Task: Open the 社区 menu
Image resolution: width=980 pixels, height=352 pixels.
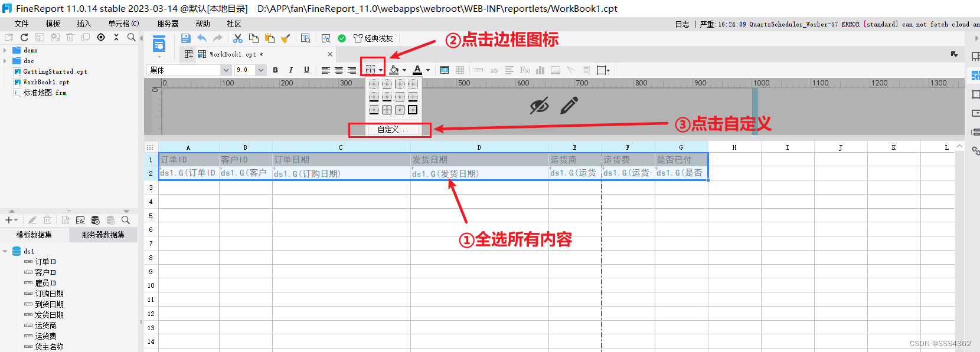Action: [x=234, y=24]
